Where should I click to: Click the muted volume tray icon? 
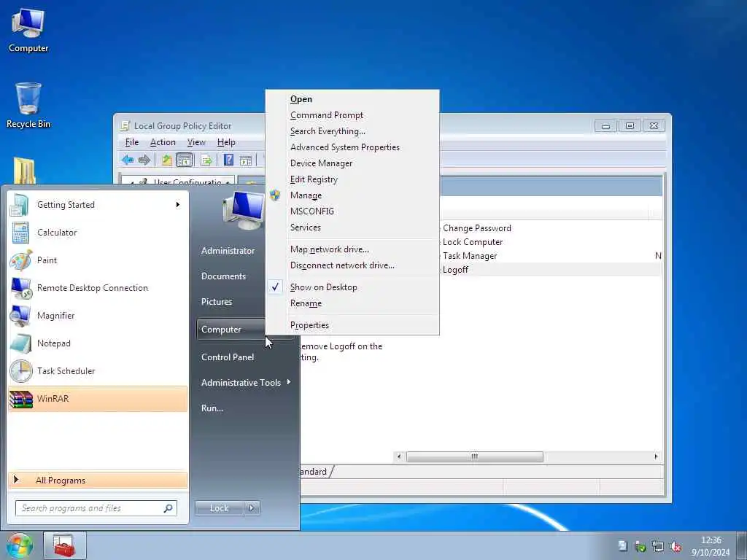click(676, 547)
